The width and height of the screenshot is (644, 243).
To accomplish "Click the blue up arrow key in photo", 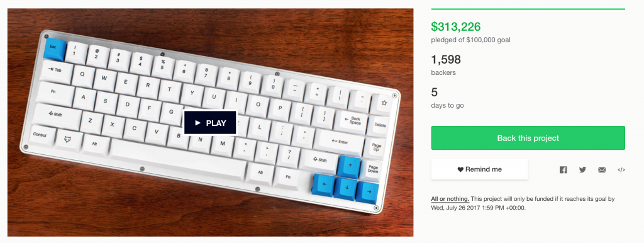I will pos(349,166).
